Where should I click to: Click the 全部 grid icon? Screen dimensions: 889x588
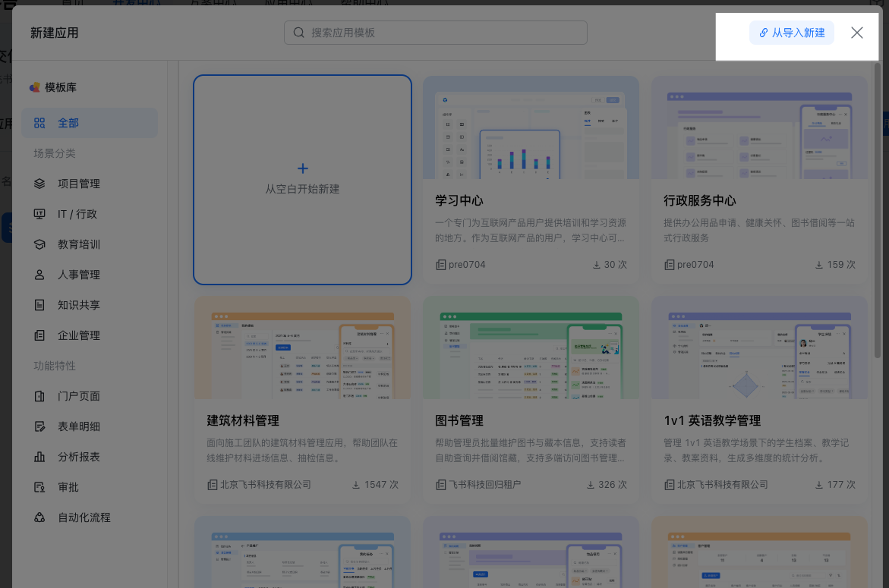[x=39, y=123]
